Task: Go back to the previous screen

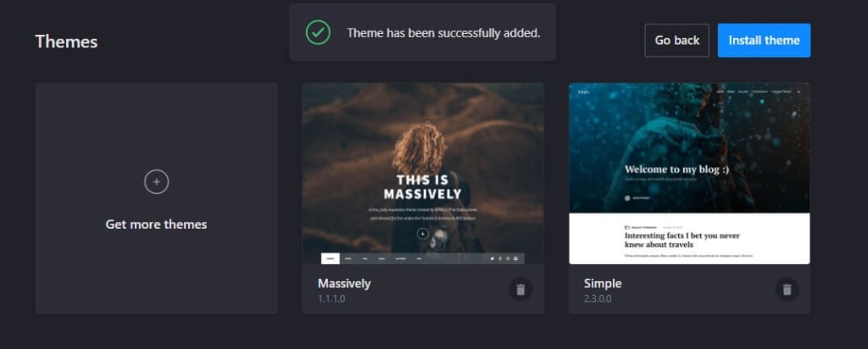Action: pos(677,41)
